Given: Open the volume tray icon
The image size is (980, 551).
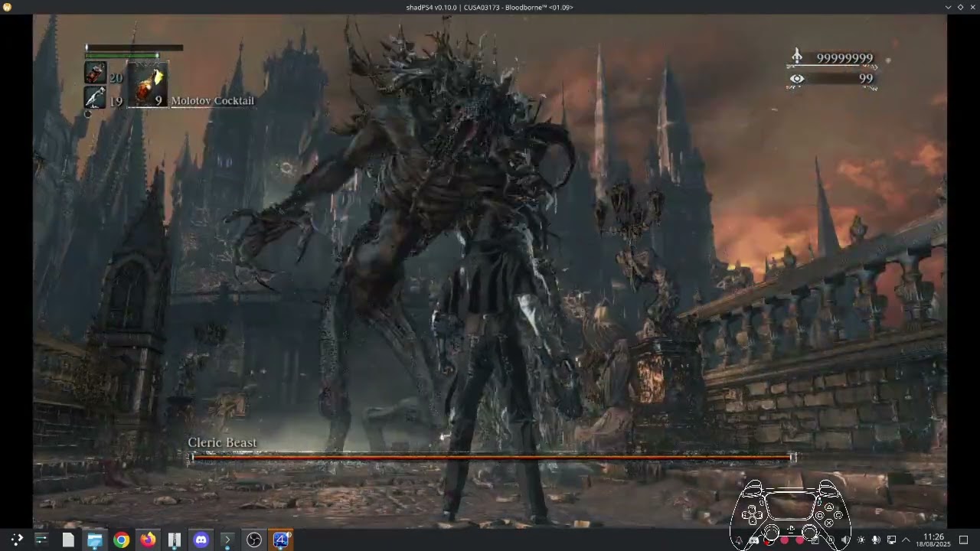Looking at the screenshot, I should click(846, 540).
